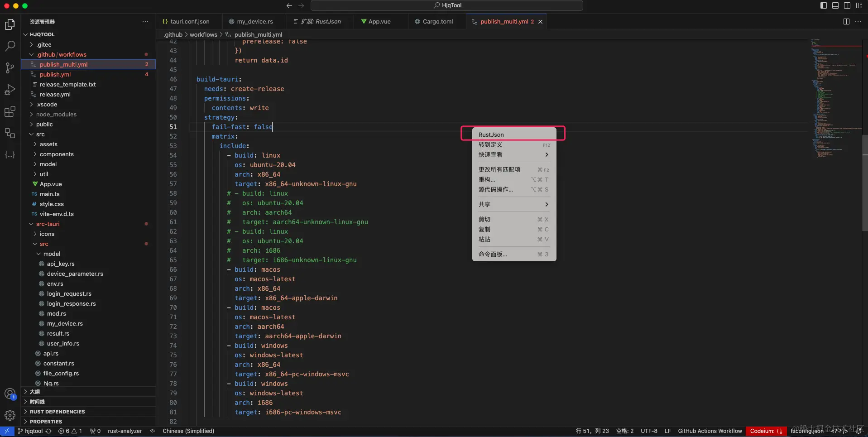The height and width of the screenshot is (437, 868).
Task: Open editor more actions ellipsis
Action: click(858, 21)
